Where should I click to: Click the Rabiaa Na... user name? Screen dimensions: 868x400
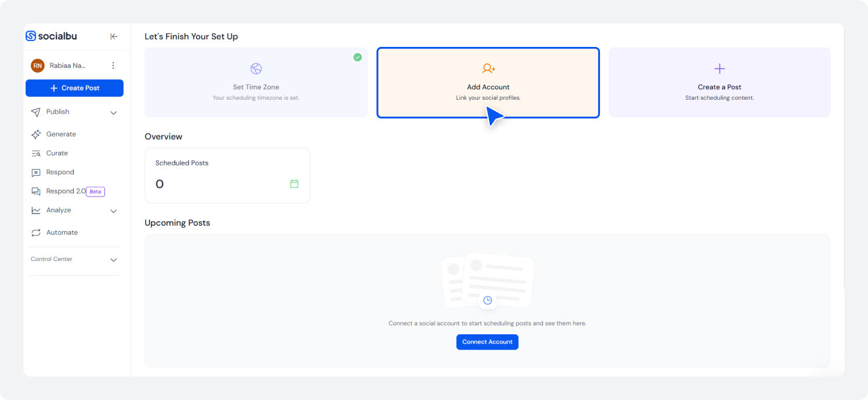[x=67, y=66]
